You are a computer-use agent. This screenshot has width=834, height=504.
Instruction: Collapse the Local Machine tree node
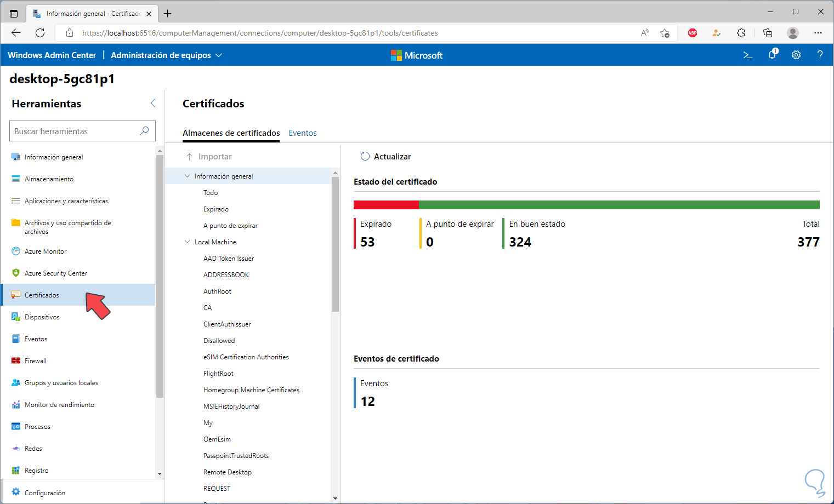point(188,242)
